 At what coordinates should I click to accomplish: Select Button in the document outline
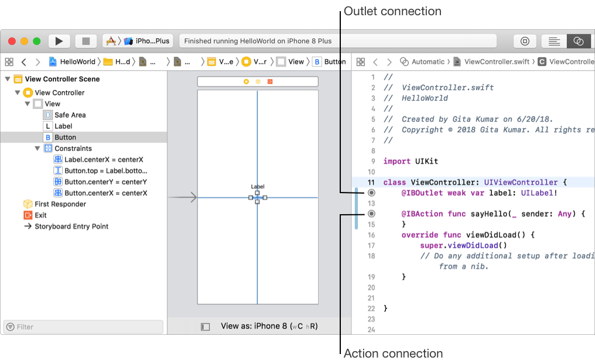click(x=65, y=138)
